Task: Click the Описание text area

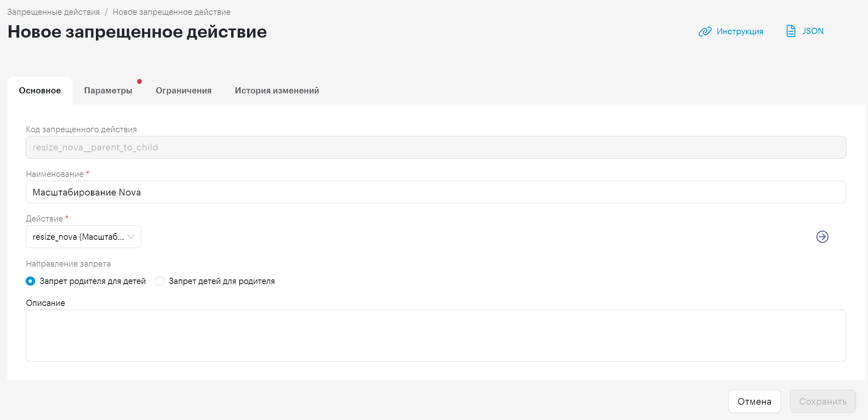Action: click(436, 336)
